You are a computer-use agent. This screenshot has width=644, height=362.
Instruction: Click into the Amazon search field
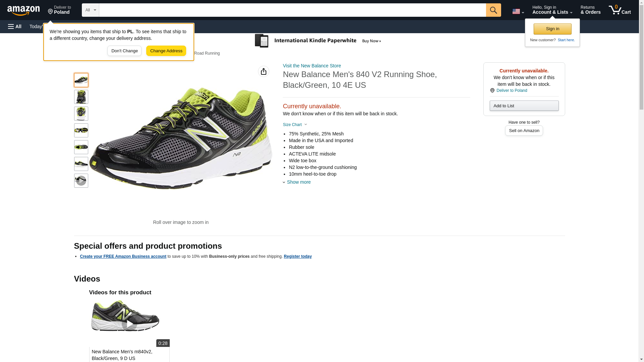pyautogui.click(x=292, y=10)
